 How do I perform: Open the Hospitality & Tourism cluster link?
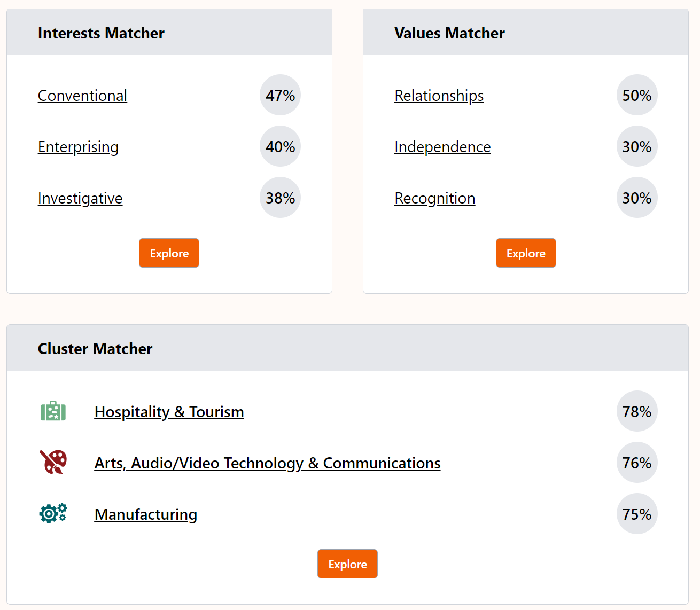click(169, 412)
